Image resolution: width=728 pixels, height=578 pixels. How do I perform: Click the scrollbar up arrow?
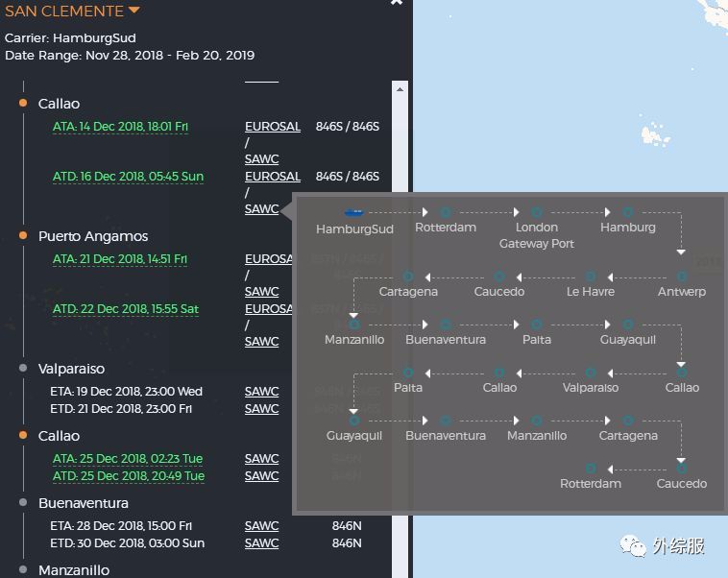point(400,88)
